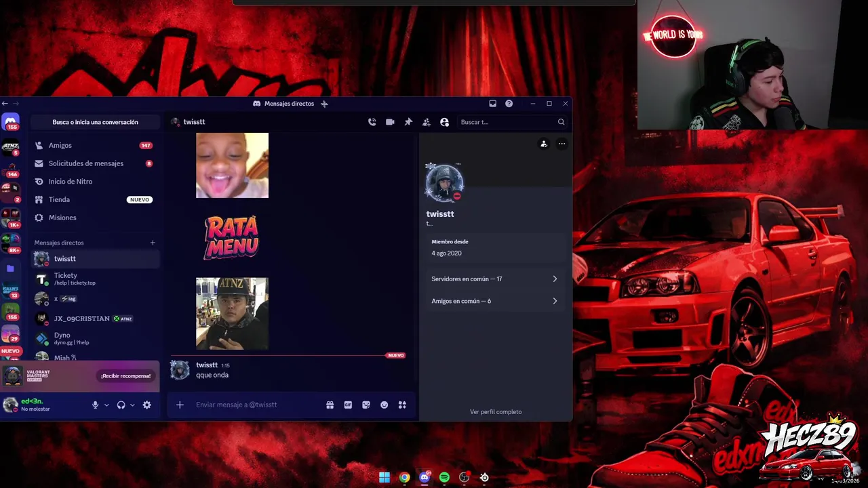This screenshot has width=868, height=488.
Task: Expand Servidores en común — 17
Action: (x=494, y=279)
